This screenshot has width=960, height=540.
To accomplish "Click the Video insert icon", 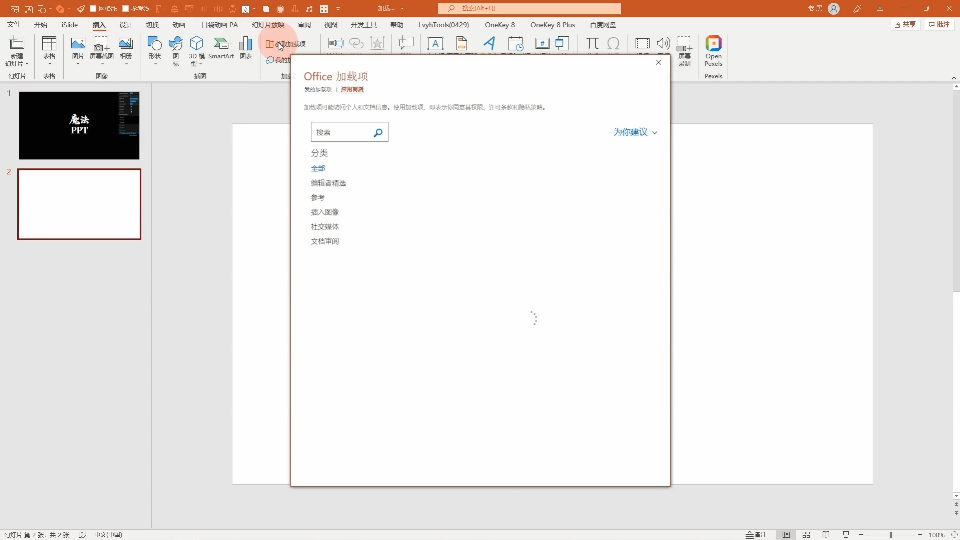I will pos(642,43).
